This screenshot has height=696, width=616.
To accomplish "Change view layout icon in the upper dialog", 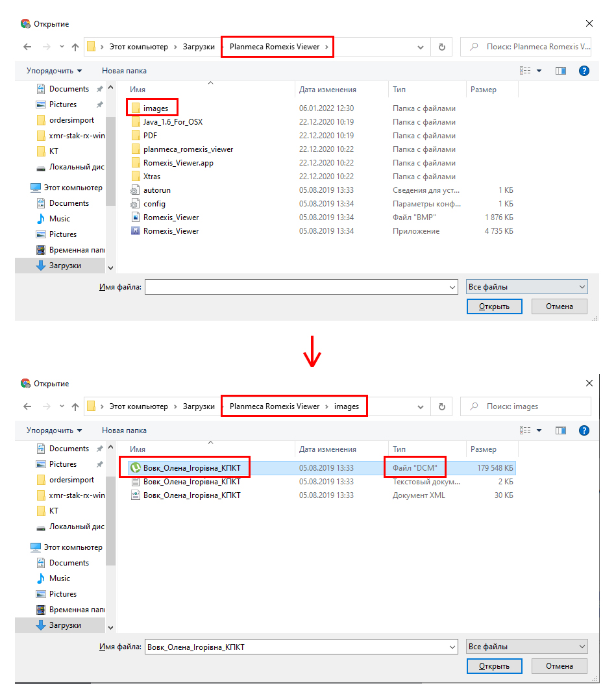I will [x=525, y=71].
